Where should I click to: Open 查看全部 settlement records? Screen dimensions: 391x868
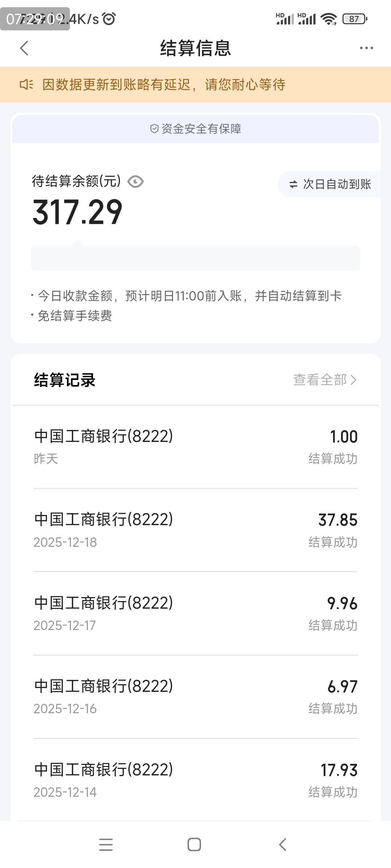(x=320, y=380)
